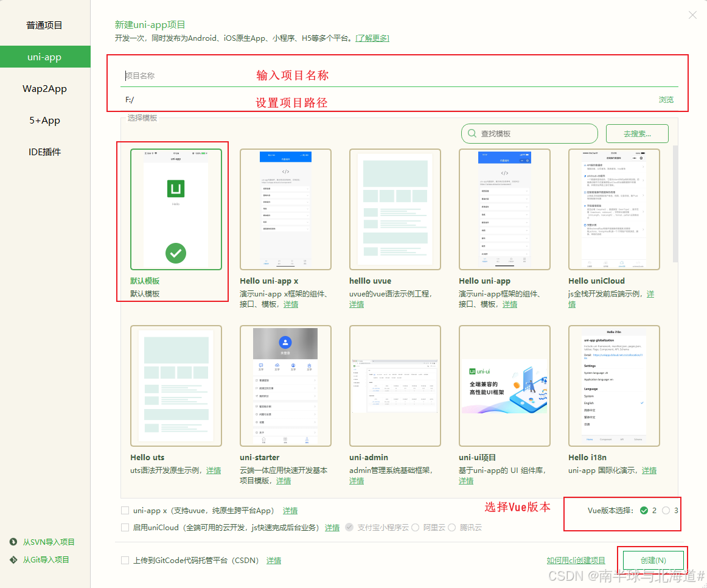Click the uni-starter title text

pyautogui.click(x=260, y=457)
